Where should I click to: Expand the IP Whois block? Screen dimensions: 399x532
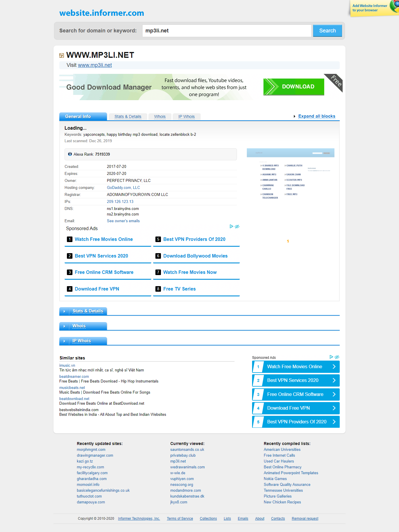tap(83, 341)
